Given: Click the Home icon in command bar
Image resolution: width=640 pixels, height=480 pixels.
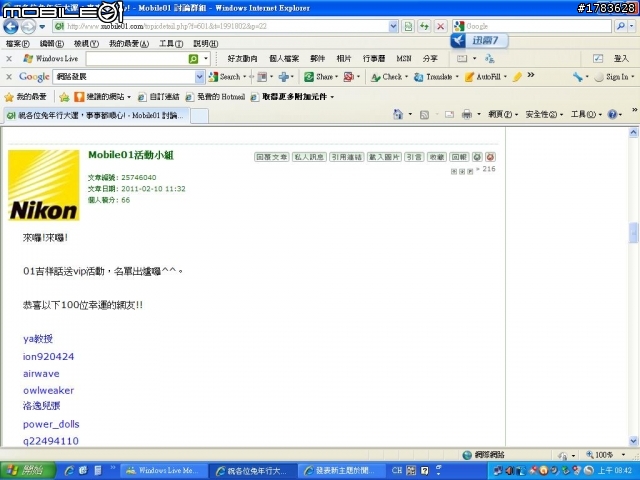Looking at the screenshot, I should (398, 114).
